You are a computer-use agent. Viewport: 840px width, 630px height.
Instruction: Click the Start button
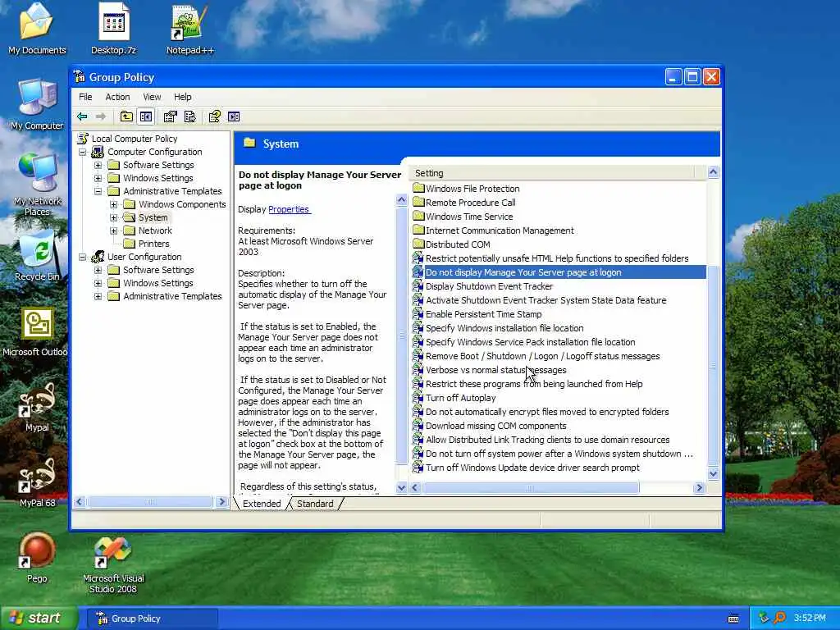click(x=38, y=619)
